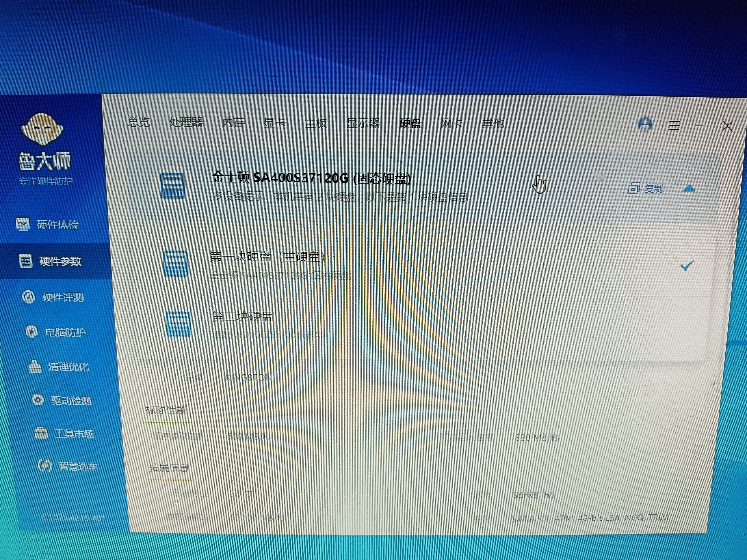
Task: Minimize the 鲁大师 window
Action: click(x=701, y=126)
